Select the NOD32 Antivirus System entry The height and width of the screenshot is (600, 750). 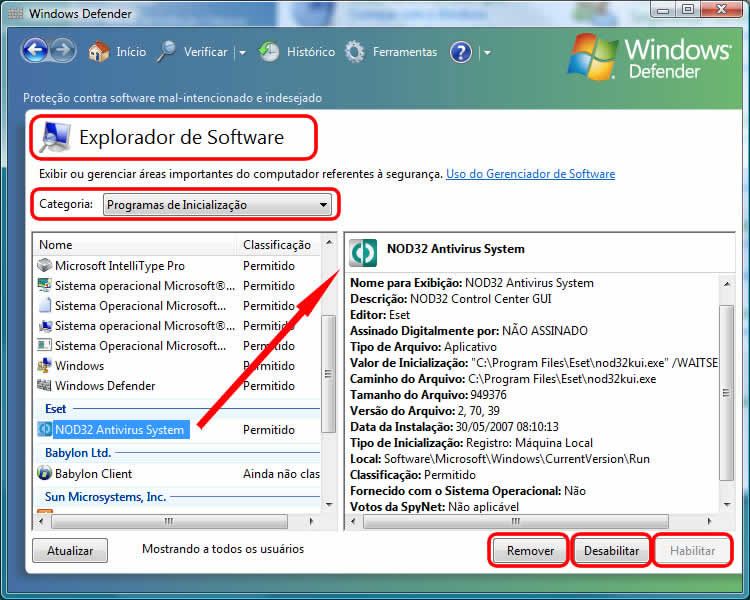coord(178,430)
